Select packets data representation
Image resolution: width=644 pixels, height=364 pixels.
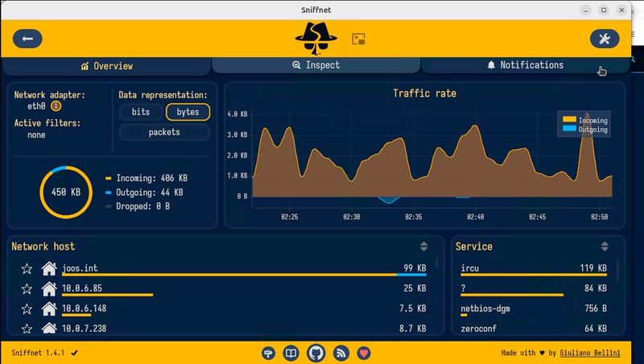point(164,132)
